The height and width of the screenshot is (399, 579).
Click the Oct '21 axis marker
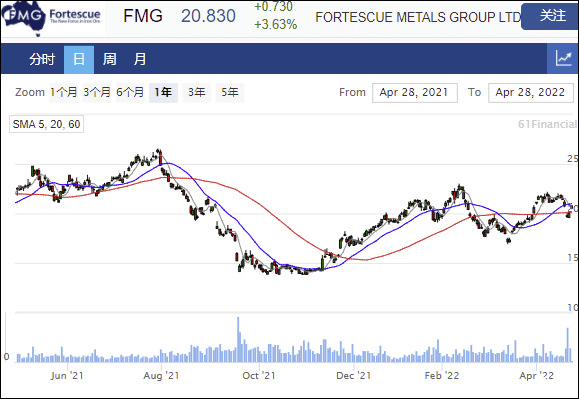[259, 376]
